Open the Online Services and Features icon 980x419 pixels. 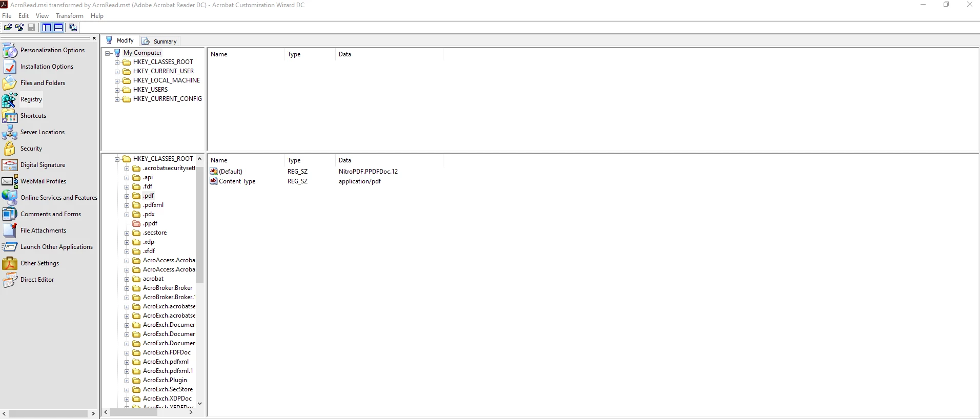(10, 198)
